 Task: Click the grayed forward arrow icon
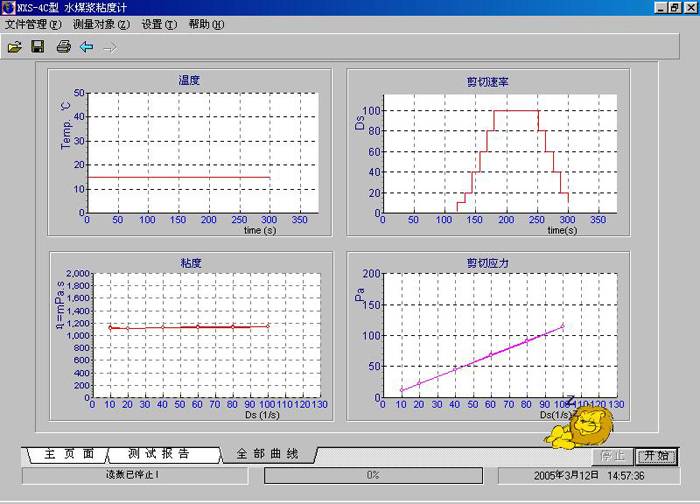tap(109, 46)
